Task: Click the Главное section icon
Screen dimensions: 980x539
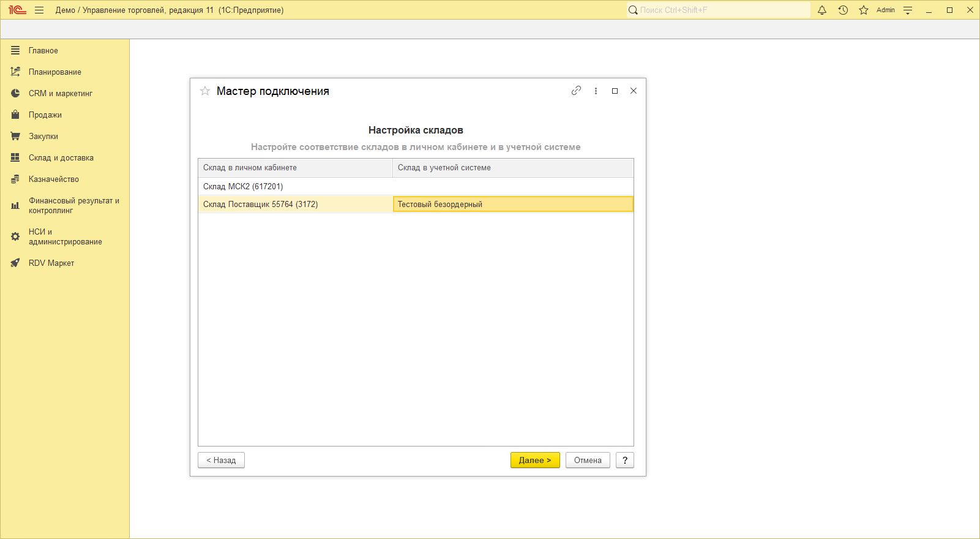Action: (x=15, y=50)
